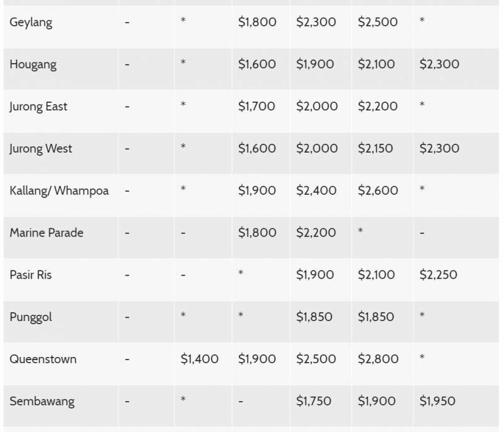Screen dimensions: 504x432
Task: Click the $1,400 price in Queenstown row
Action: point(200,359)
